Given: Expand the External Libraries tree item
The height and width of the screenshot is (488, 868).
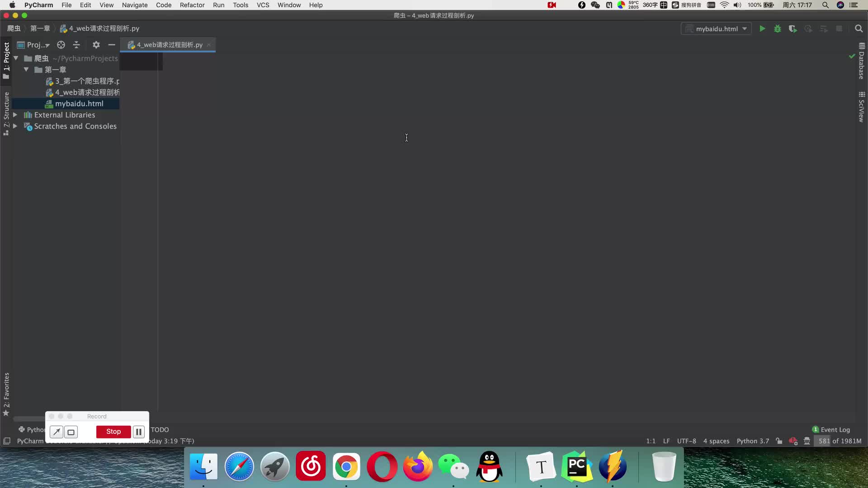Looking at the screenshot, I should tap(15, 114).
